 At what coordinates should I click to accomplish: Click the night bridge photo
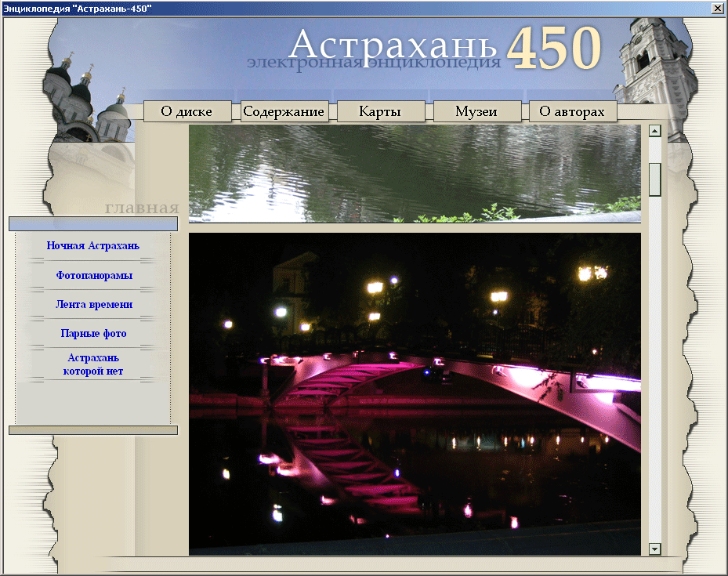point(415,394)
